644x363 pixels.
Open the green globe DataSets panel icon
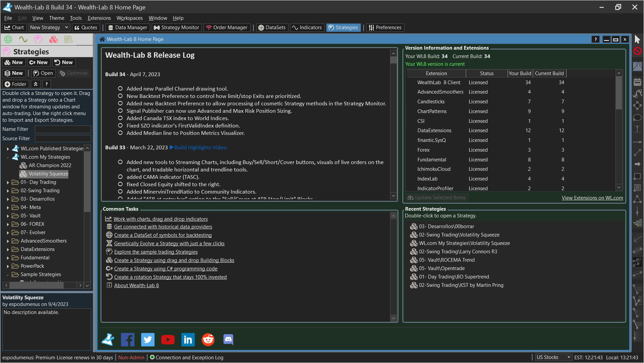click(8, 40)
